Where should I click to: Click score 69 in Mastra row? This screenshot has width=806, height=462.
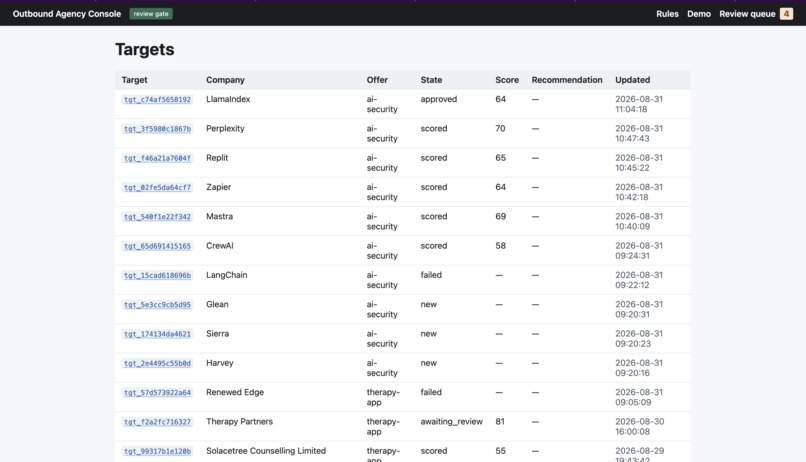coord(500,216)
